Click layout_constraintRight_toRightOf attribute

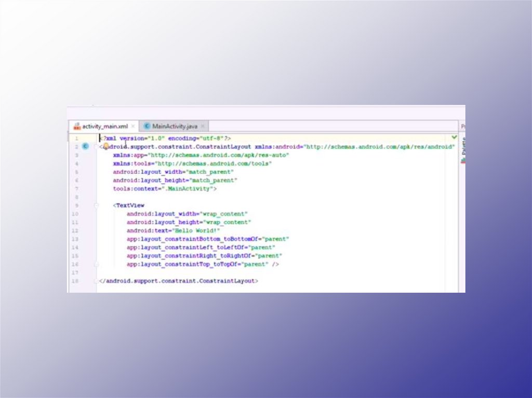(205, 256)
